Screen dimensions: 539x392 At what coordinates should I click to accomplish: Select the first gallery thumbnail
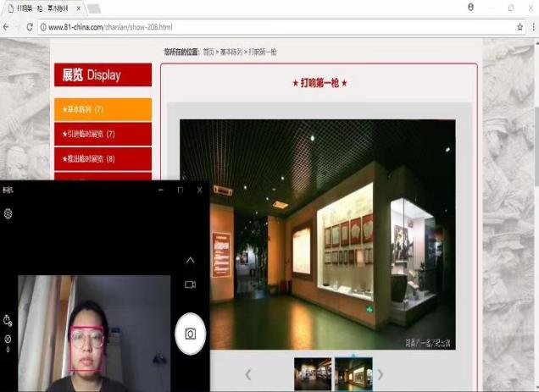click(312, 373)
